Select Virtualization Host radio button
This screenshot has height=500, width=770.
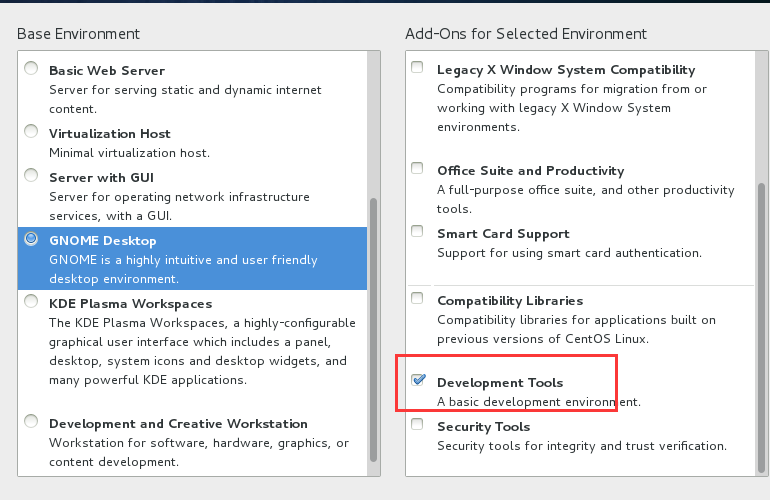click(x=31, y=131)
